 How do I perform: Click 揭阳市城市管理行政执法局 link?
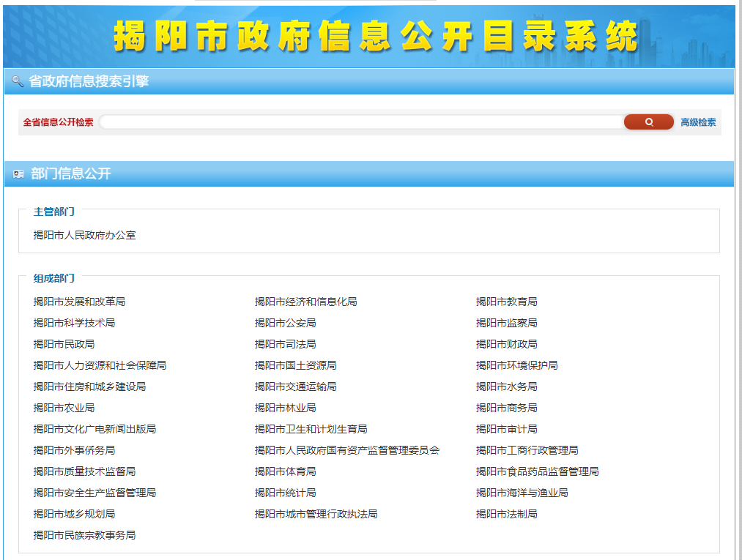[x=316, y=515]
